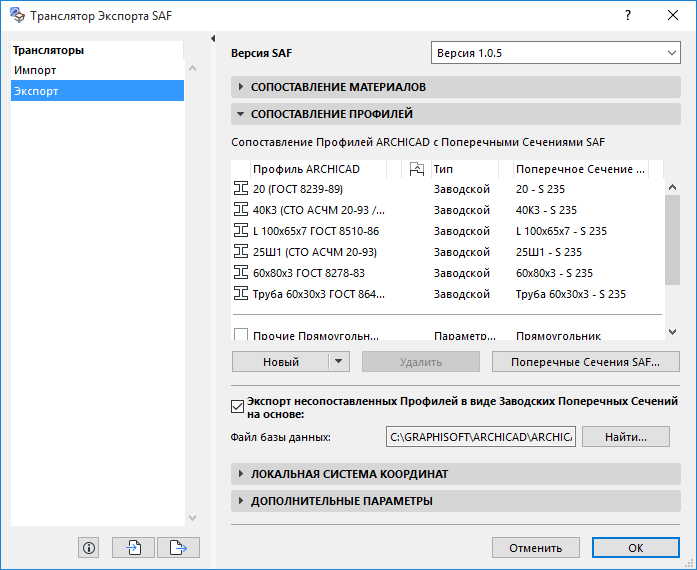
Task: Click translators list scroll up arrow
Action: 192,68
